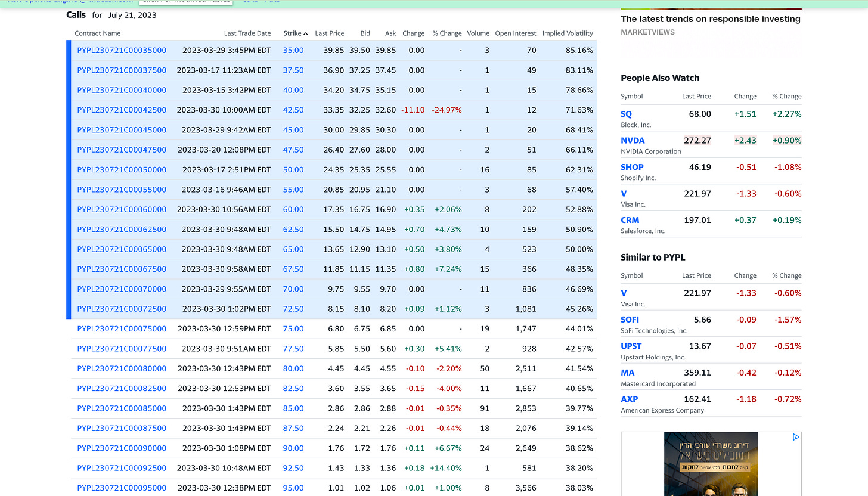Open contract PYPL230721C00070000
Screen dimensions: 868x496
pos(122,289)
